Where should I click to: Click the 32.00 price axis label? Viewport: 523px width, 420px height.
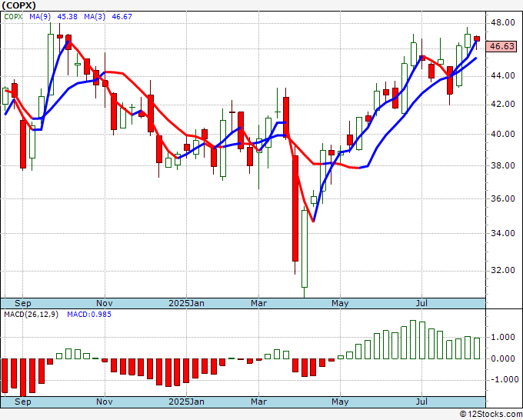(x=503, y=270)
